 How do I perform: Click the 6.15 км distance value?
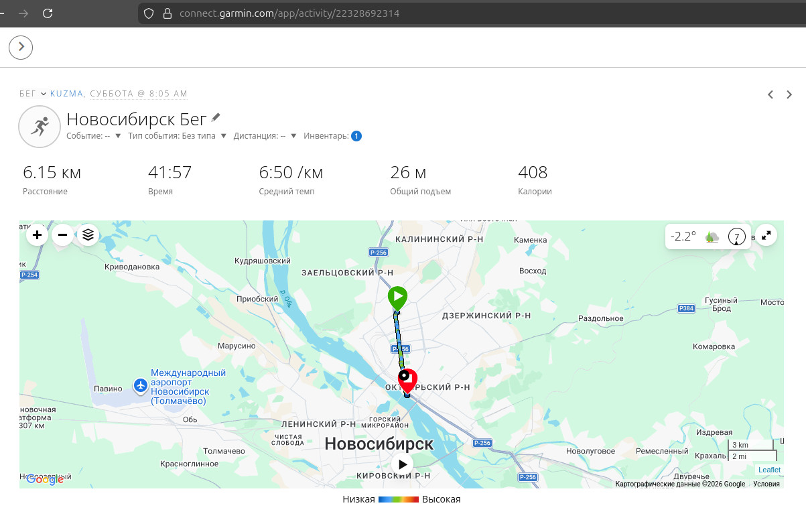coord(52,172)
